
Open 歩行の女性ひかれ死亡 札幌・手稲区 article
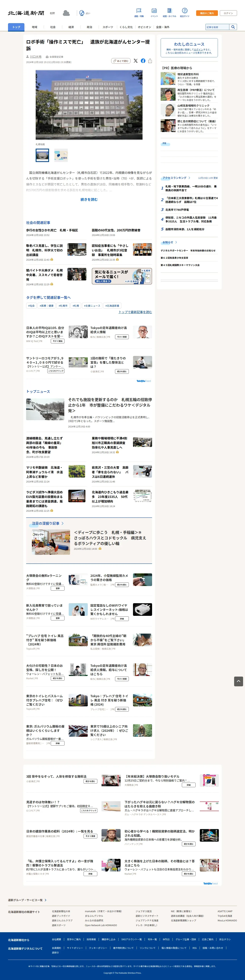coord(52,230)
